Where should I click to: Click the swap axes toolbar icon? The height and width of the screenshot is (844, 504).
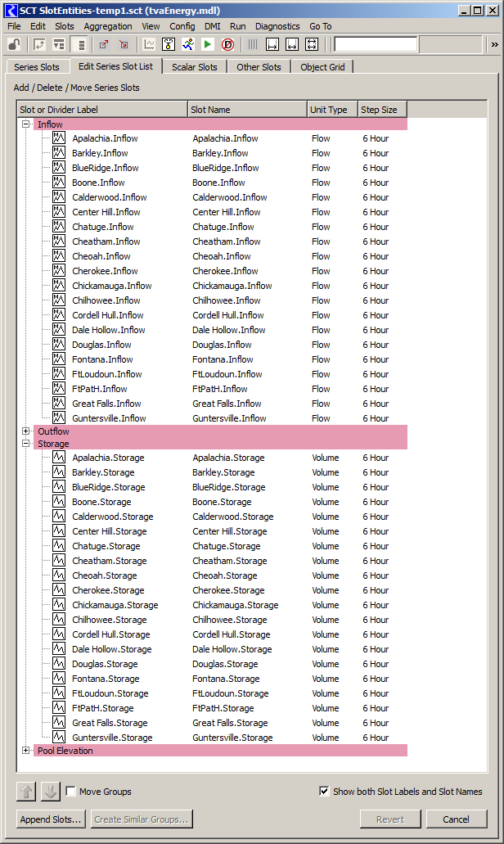[x=39, y=45]
